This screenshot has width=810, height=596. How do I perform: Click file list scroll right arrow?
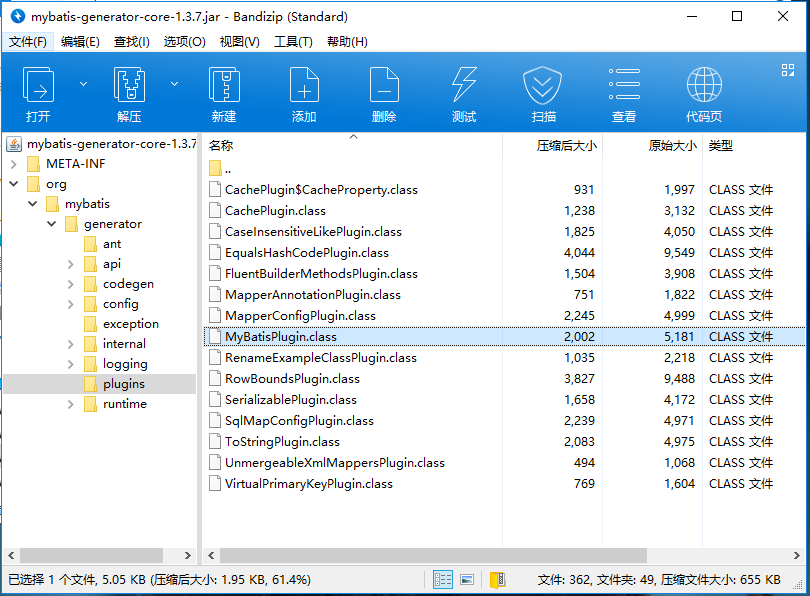797,556
